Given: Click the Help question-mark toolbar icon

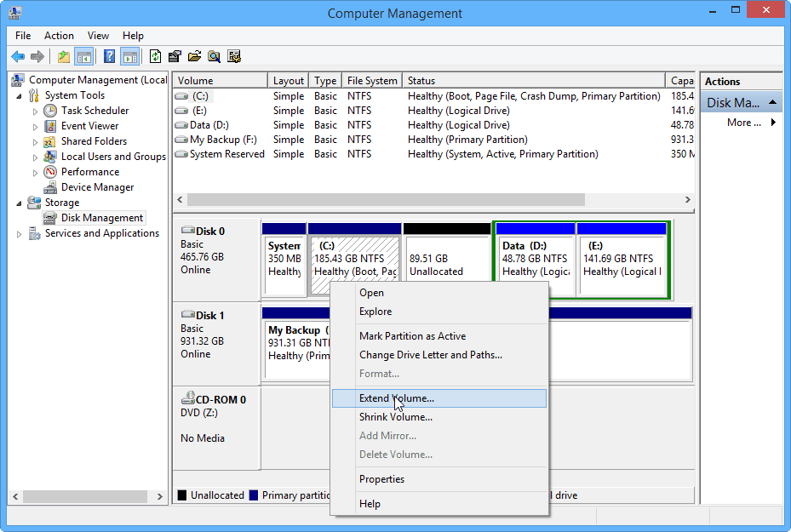Looking at the screenshot, I should (x=108, y=56).
